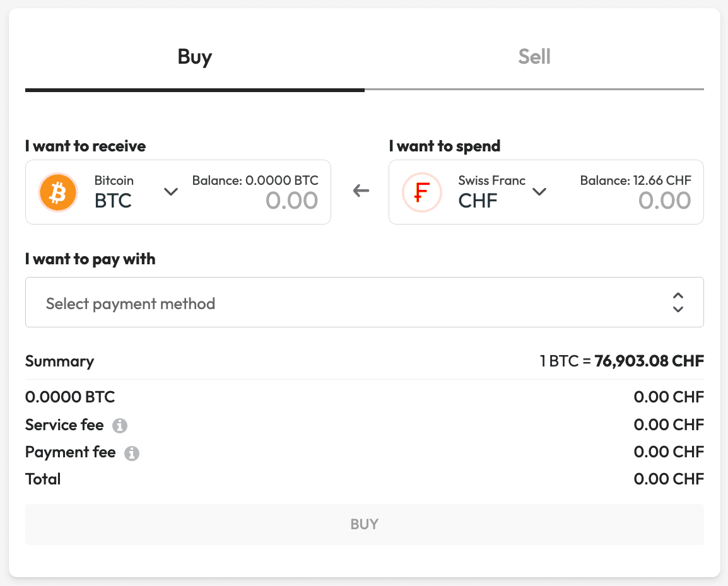Open the Service fee info icon

point(120,426)
